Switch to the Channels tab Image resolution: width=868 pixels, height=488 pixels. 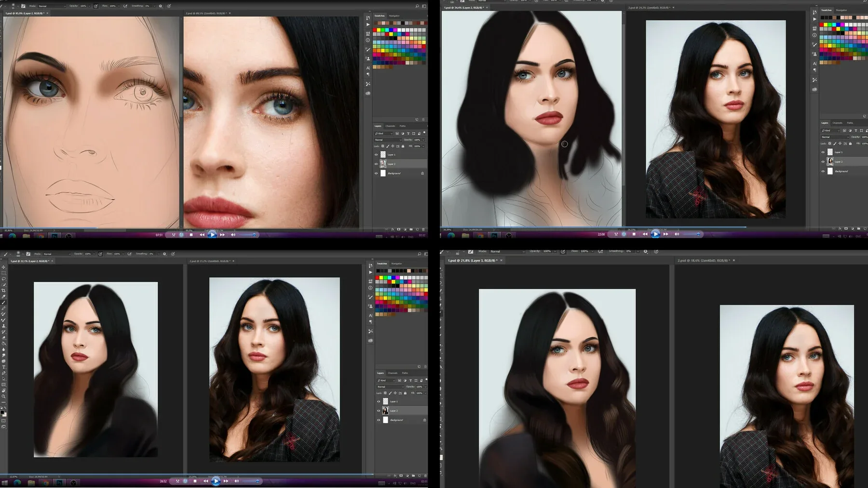[x=393, y=373]
